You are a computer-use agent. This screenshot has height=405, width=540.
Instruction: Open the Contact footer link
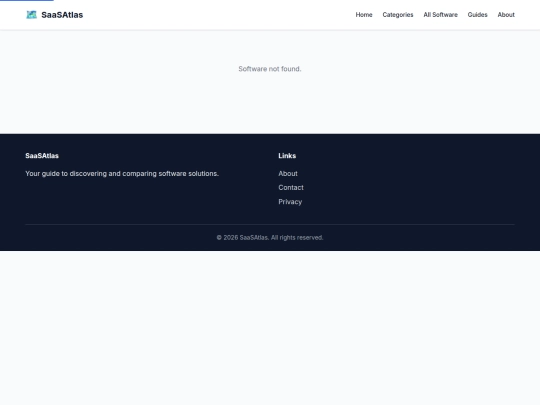pyautogui.click(x=291, y=188)
